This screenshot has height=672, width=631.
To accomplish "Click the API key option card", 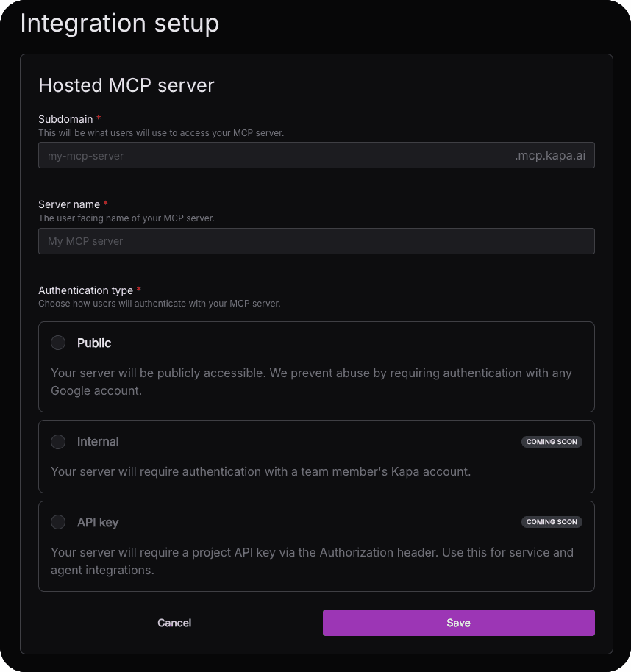I will point(316,546).
